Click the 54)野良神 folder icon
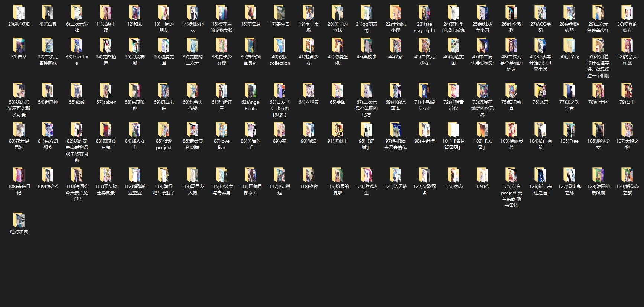 coord(48,91)
